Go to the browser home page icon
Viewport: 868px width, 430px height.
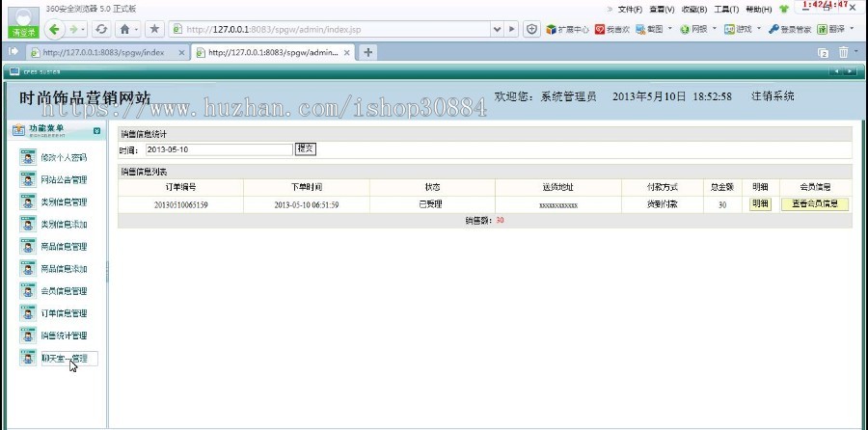coord(125,29)
